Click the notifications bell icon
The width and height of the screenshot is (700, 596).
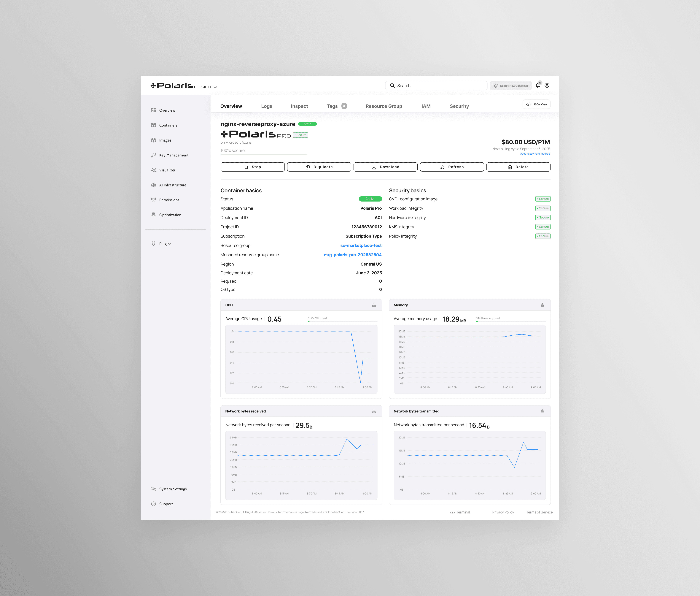click(538, 85)
